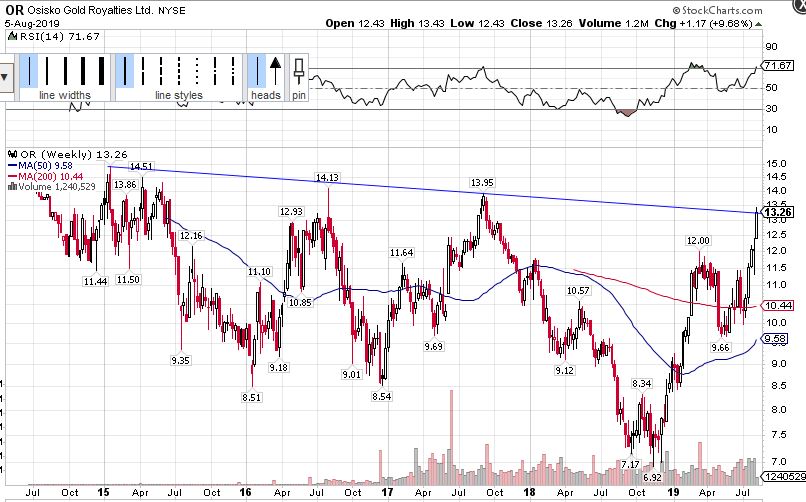
Task: Click the RSI(14) 71.67 legend label
Action: click(x=54, y=36)
